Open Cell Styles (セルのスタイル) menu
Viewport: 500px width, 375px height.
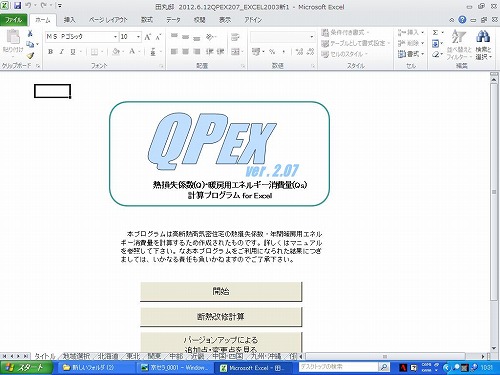(345, 54)
